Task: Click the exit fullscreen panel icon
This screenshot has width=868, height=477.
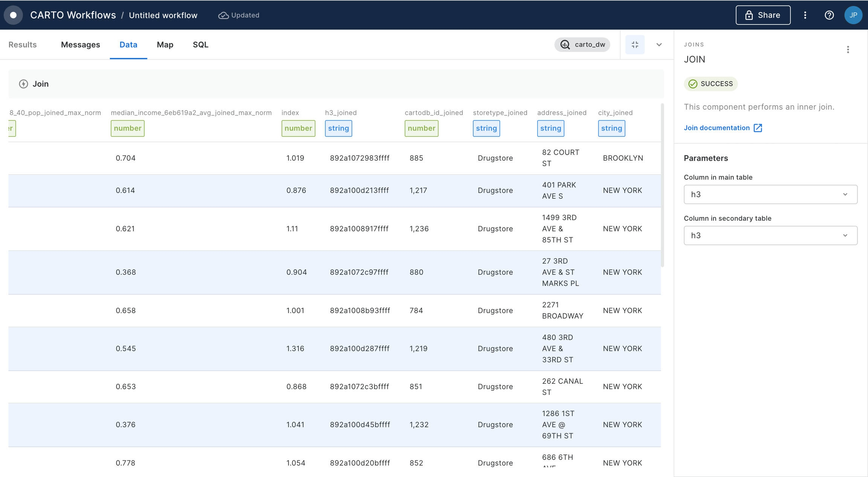Action: [635, 44]
